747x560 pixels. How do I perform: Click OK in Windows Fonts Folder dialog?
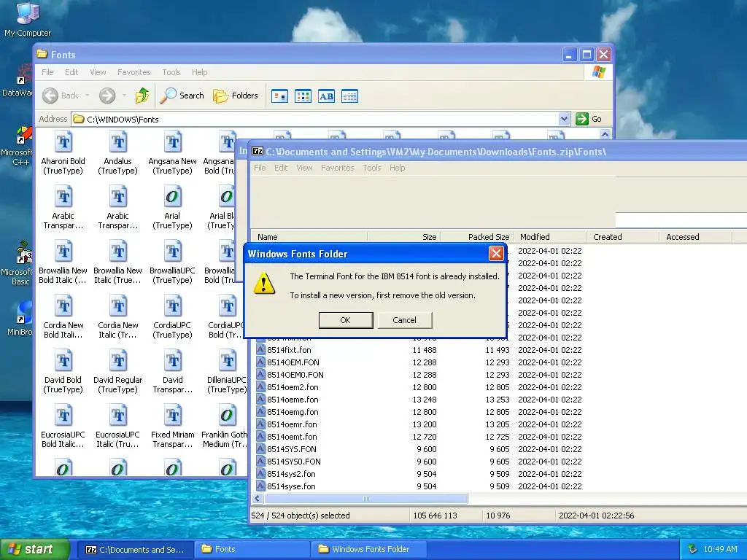(x=345, y=320)
